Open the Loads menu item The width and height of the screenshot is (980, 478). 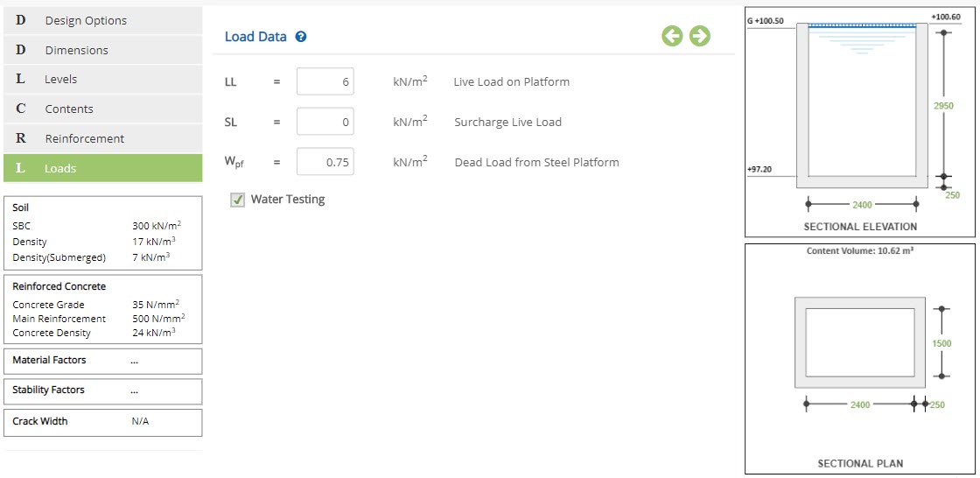(x=102, y=168)
